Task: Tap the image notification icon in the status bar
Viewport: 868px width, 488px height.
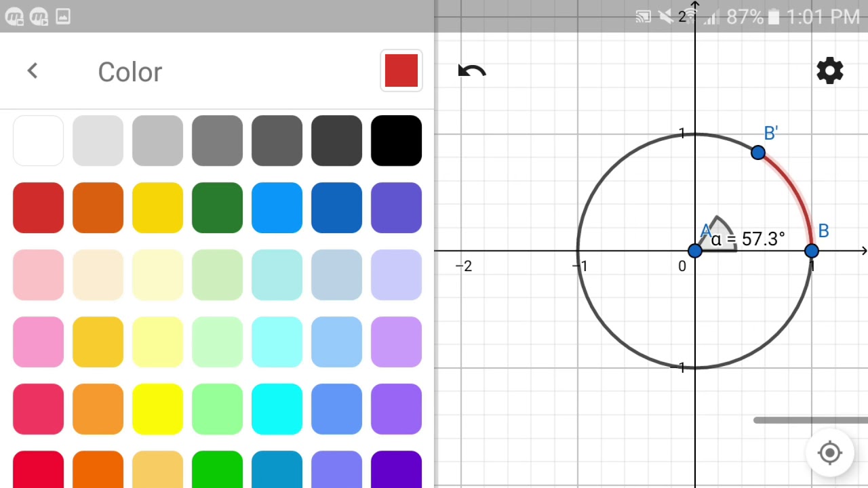Action: pyautogui.click(x=63, y=16)
